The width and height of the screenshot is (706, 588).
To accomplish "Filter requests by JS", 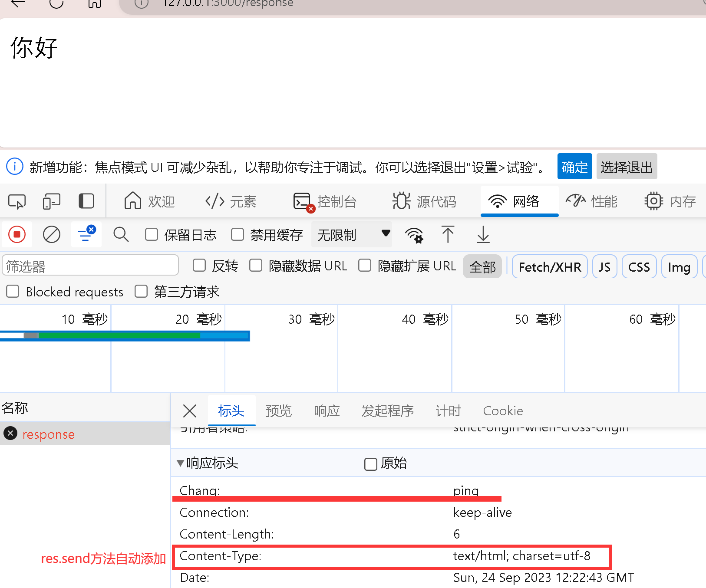I will tap(604, 266).
